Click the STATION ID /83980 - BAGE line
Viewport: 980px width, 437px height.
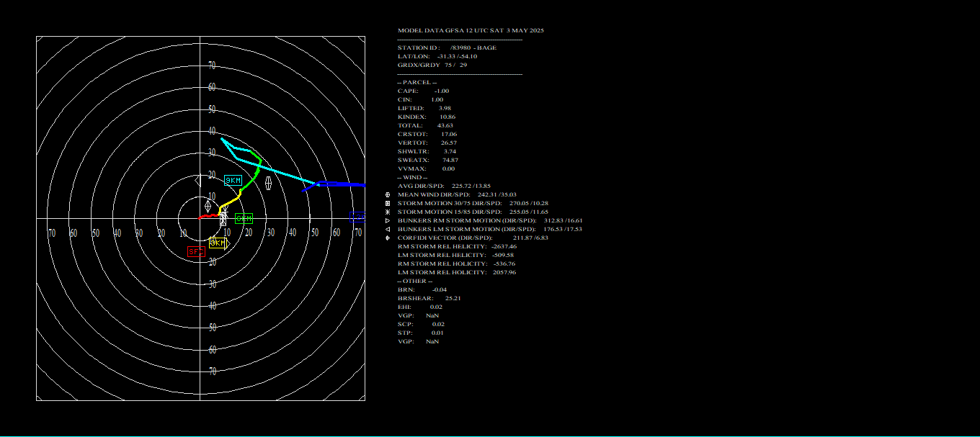point(447,48)
